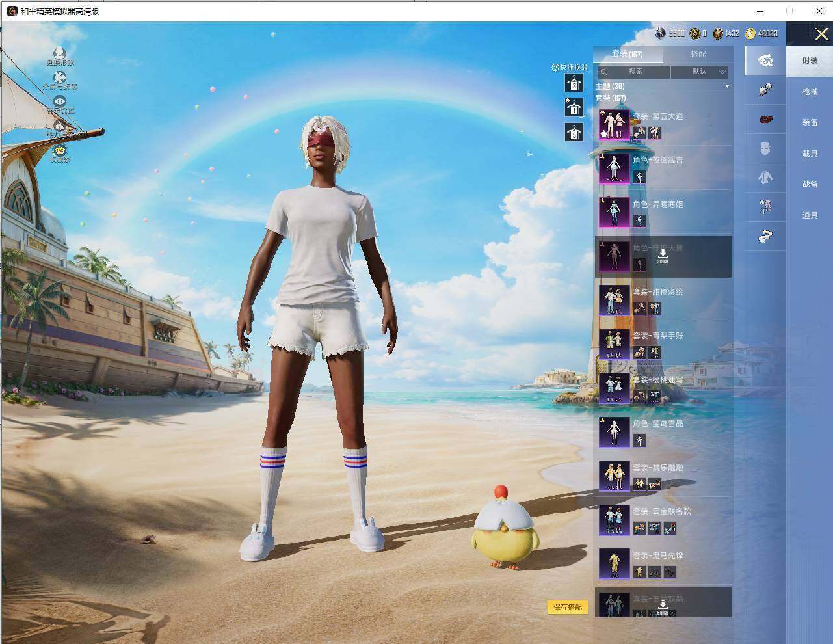The width and height of the screenshot is (833, 644).
Task: Select the mask face category icon
Action: 765,148
